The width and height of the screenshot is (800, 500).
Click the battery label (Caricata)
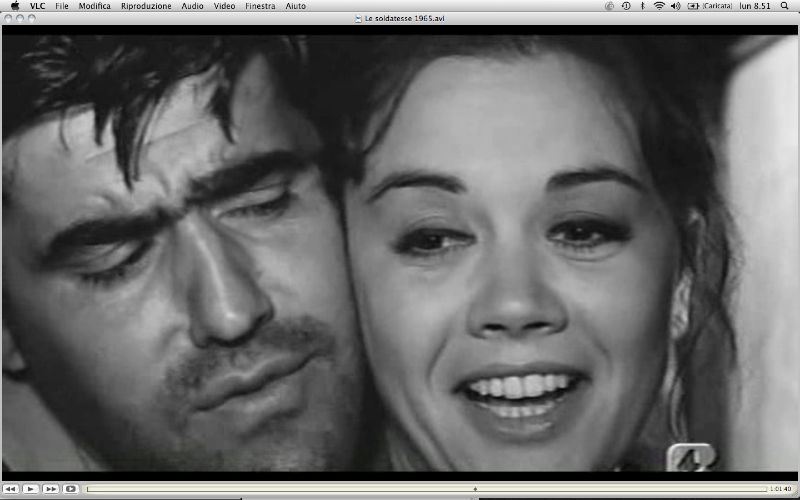click(717, 6)
